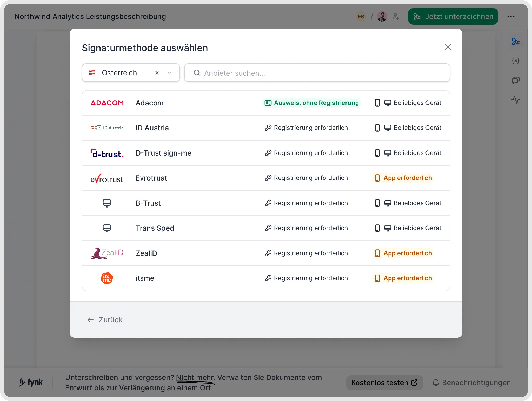Open the variables panel in right sidebar
Image resolution: width=532 pixels, height=401 pixels.
516,61
